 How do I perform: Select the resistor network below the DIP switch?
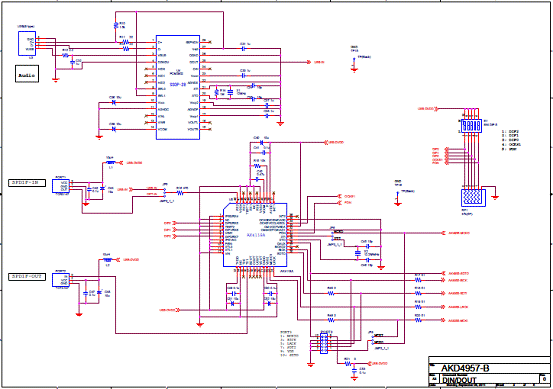pos(473,198)
